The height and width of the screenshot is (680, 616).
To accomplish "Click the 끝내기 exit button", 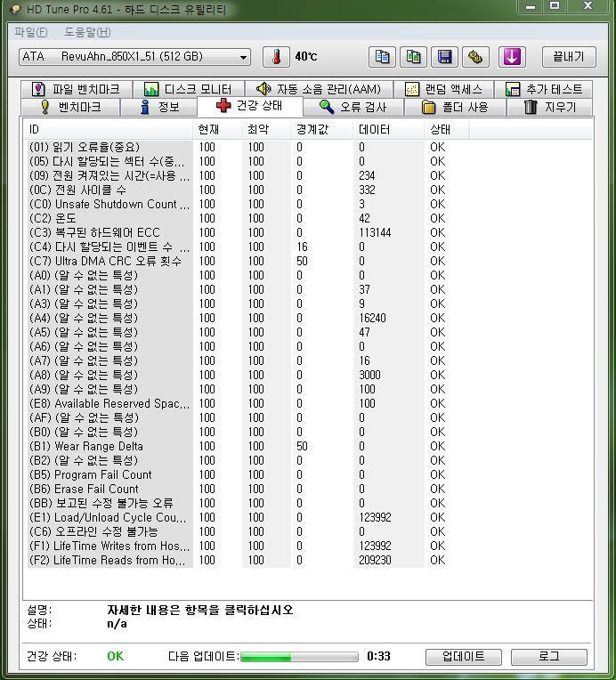I will point(569,57).
